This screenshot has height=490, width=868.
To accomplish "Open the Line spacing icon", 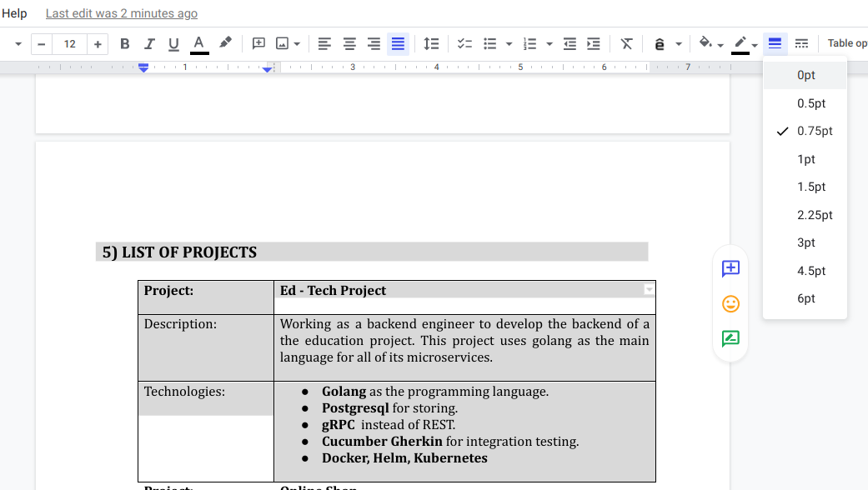I will point(431,43).
